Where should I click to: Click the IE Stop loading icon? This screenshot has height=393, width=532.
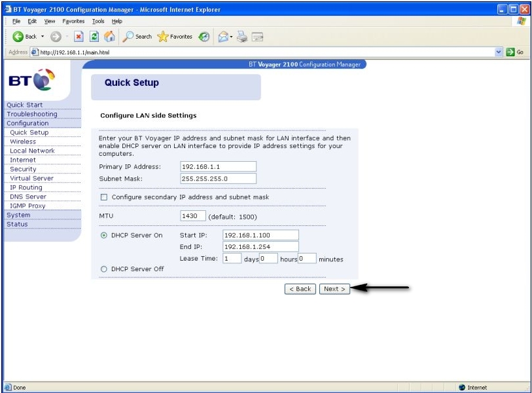[x=79, y=36]
